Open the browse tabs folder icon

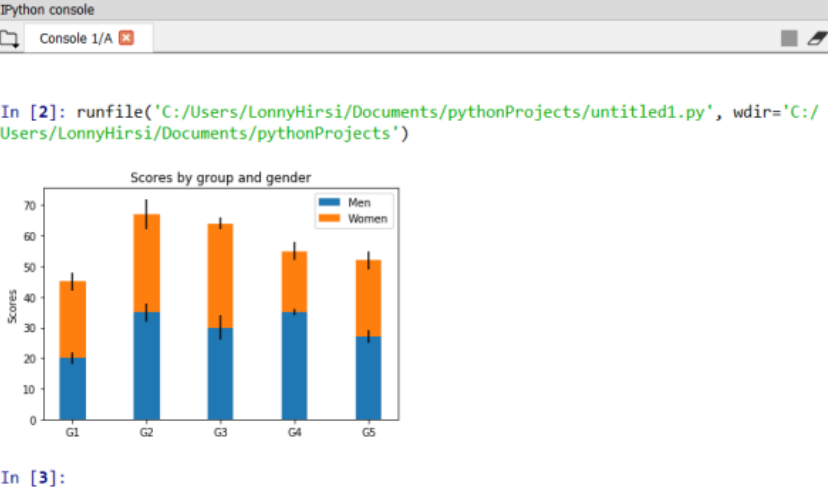(x=11, y=39)
